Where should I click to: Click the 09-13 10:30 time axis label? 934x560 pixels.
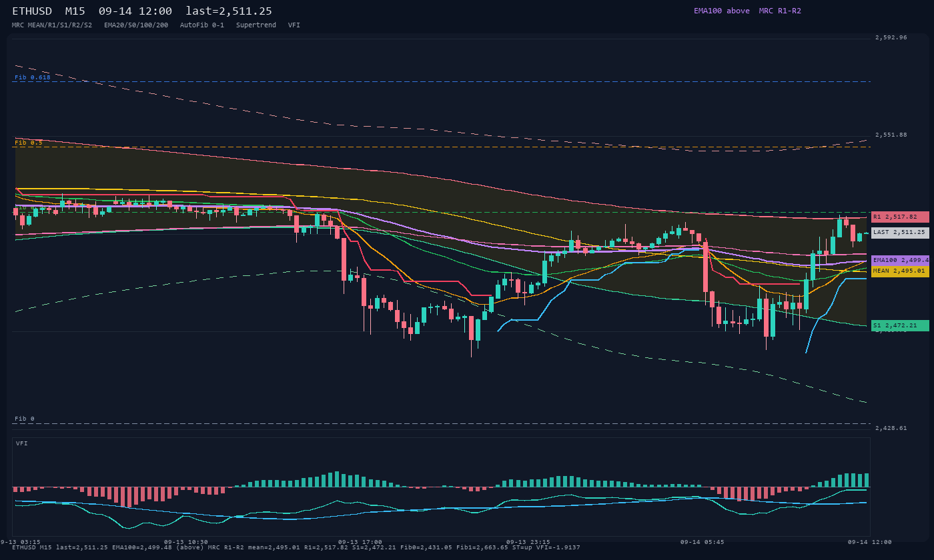click(x=186, y=542)
